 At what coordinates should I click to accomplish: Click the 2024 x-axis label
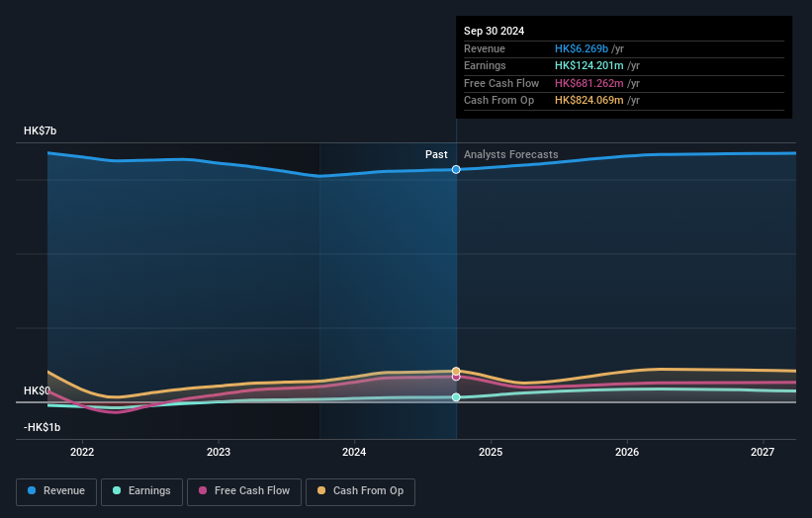(x=354, y=452)
